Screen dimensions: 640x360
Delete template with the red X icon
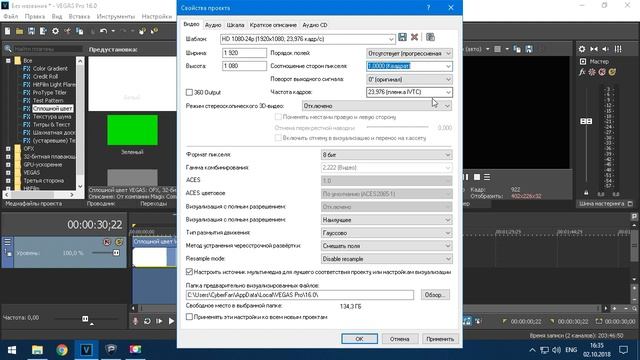414,37
